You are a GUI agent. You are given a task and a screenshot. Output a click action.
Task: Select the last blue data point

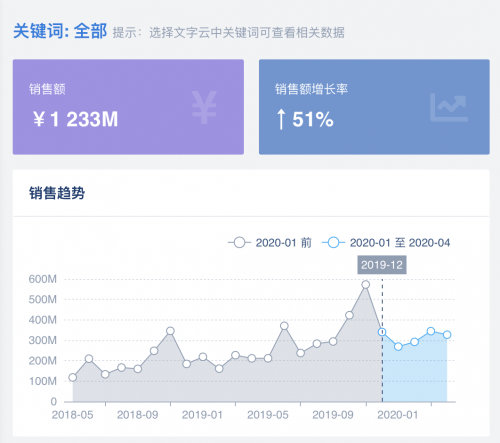click(447, 335)
